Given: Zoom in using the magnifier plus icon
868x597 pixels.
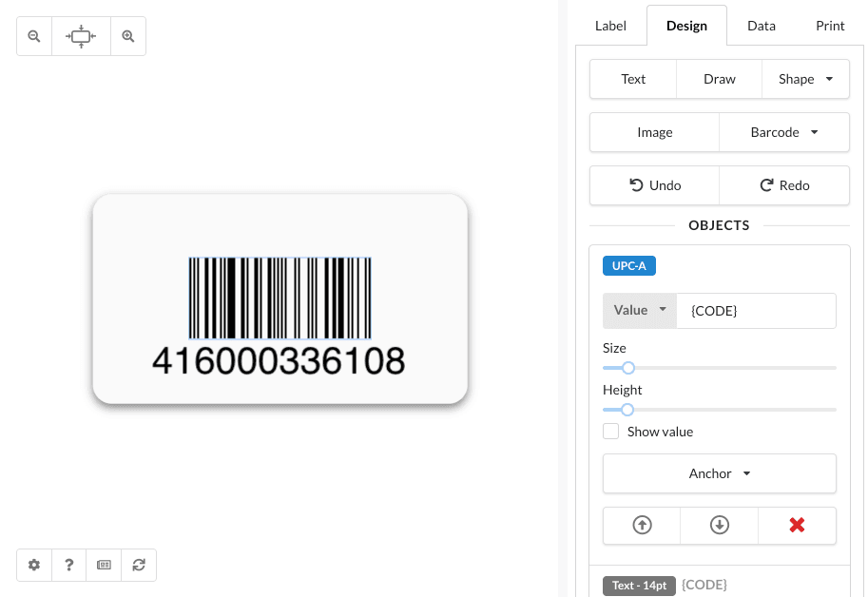Looking at the screenshot, I should 128,35.
